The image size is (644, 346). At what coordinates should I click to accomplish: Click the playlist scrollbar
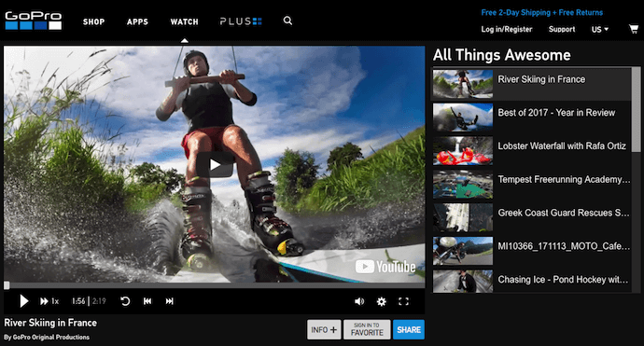[636, 110]
